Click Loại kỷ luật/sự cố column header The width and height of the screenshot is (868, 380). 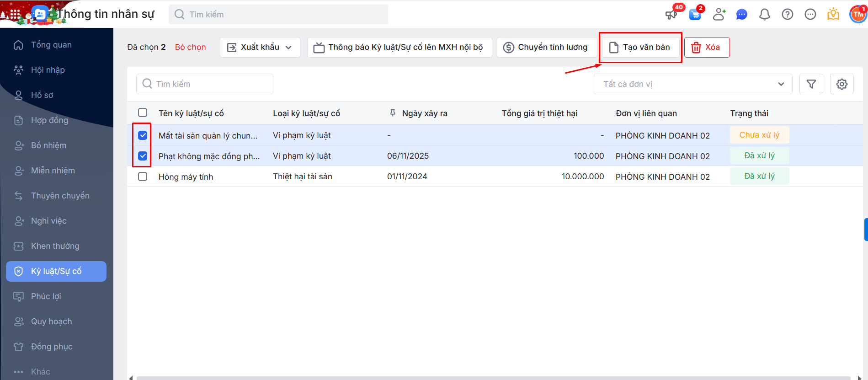click(x=307, y=113)
